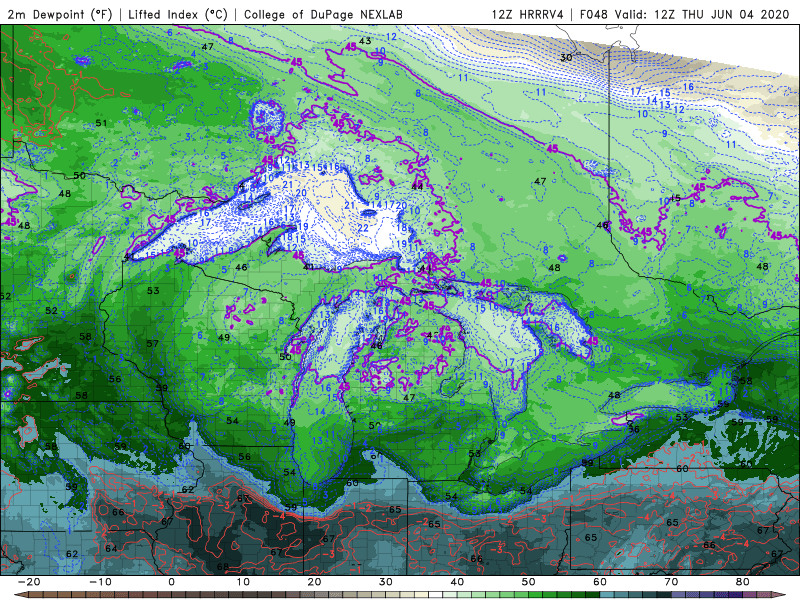Click the "80" color bar label
The image size is (800, 600).
[x=743, y=582]
